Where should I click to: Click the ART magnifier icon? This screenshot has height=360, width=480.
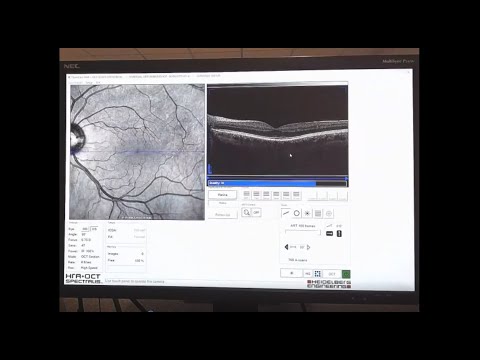246,212
